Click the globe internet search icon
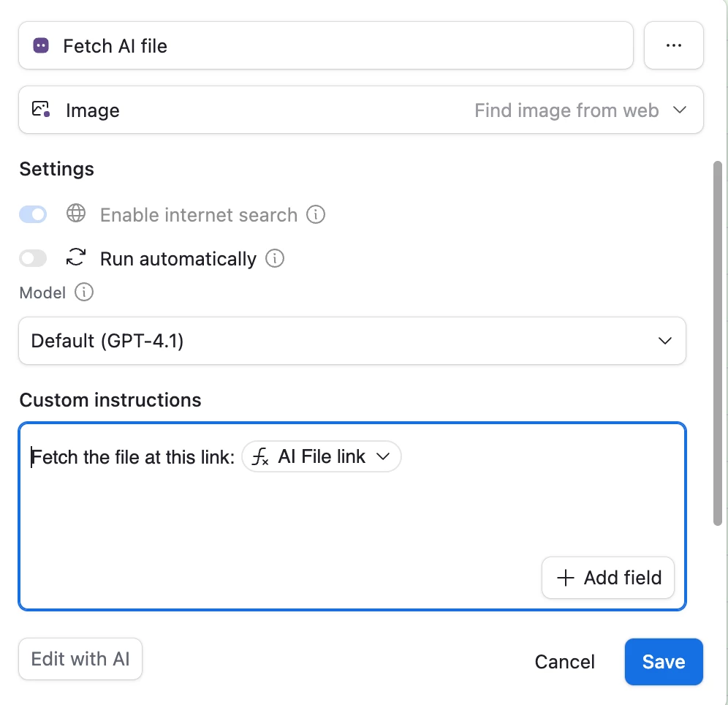This screenshot has width=728, height=705. 76,214
